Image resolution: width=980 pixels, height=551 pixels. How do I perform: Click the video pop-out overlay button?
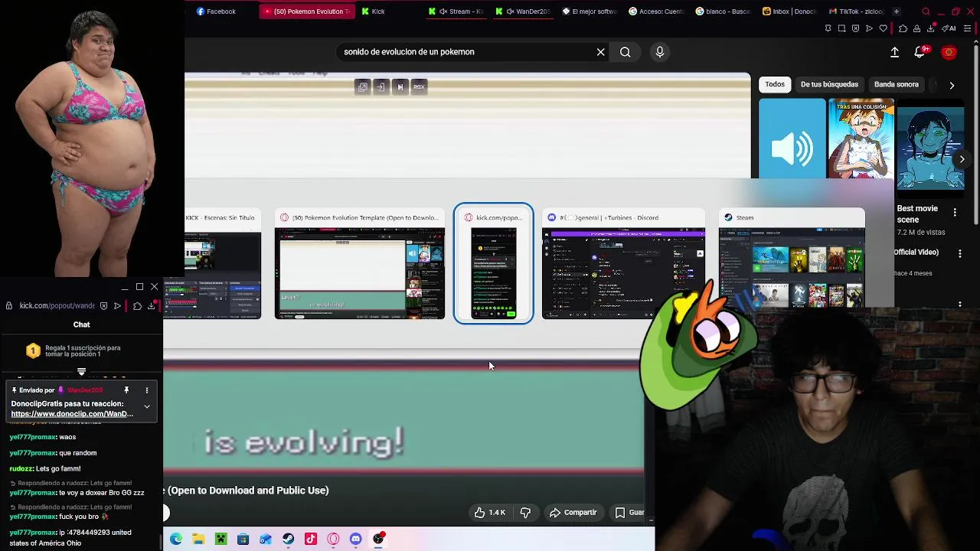363,87
